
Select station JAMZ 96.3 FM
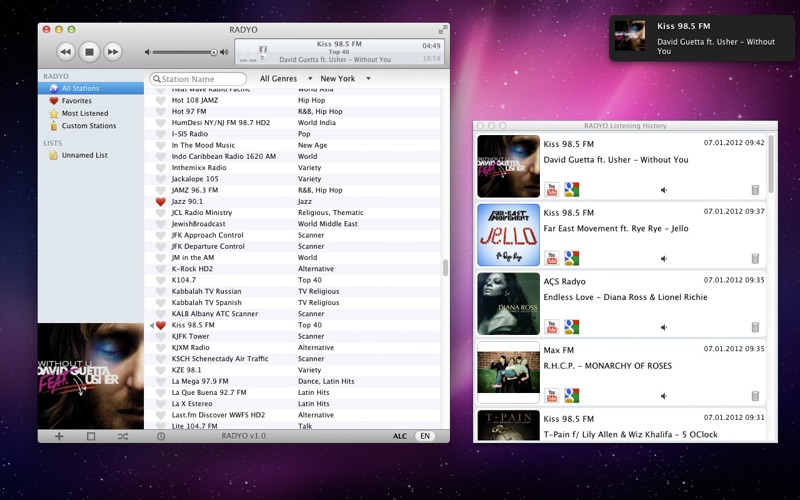(x=292, y=190)
